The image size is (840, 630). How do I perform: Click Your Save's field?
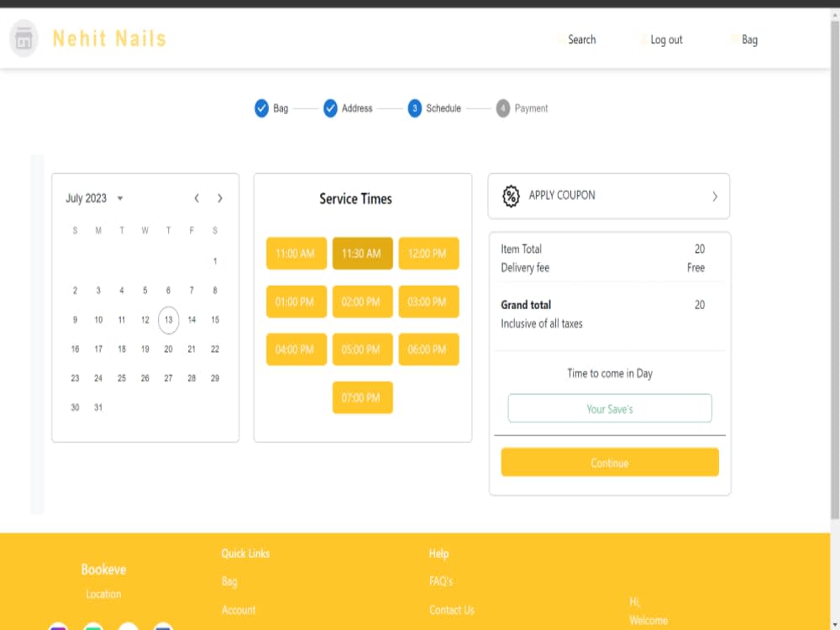pos(610,408)
